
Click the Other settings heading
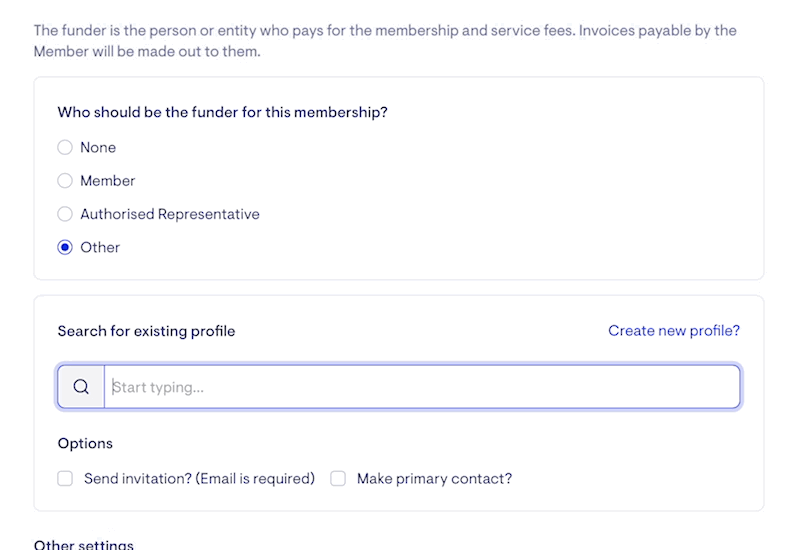pyautogui.click(x=84, y=544)
